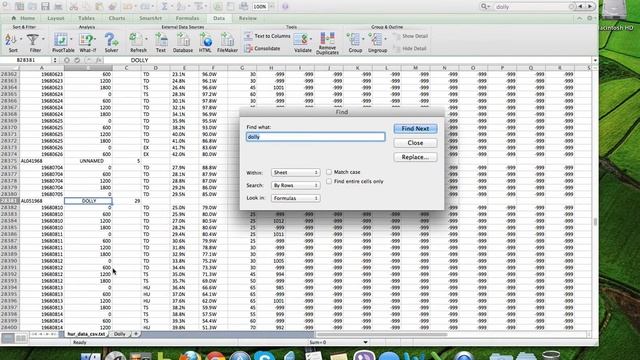Click the Find Next button
640x360 pixels.
(415, 129)
